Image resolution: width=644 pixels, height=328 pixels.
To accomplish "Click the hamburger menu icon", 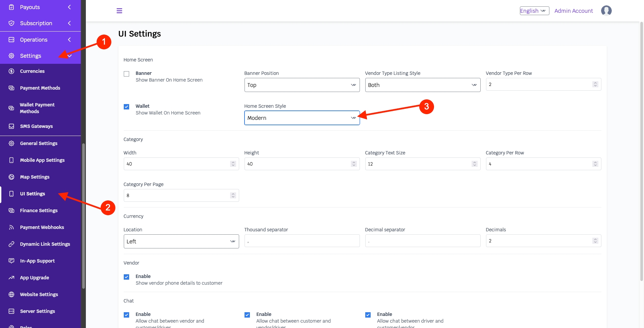I will click(119, 11).
